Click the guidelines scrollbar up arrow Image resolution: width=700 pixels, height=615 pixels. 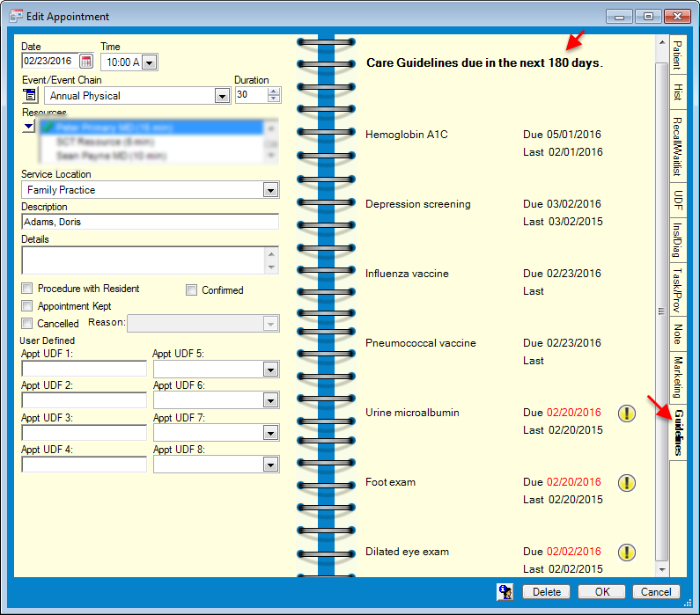[662, 43]
